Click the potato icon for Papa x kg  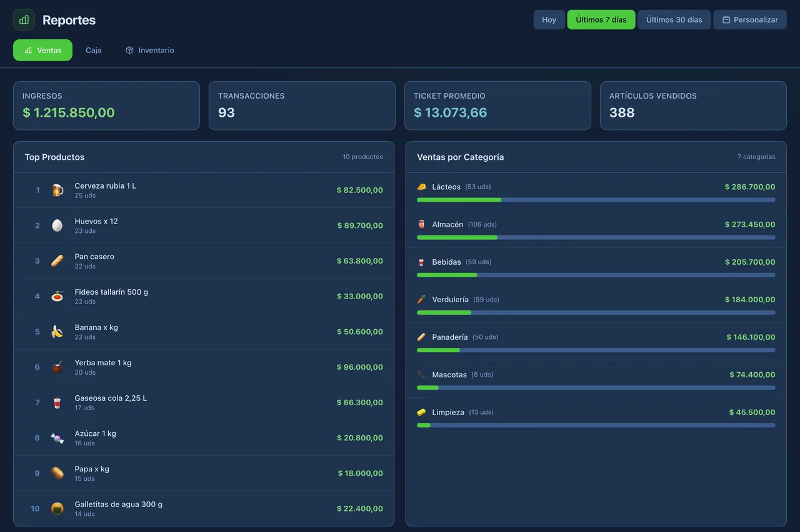57,473
